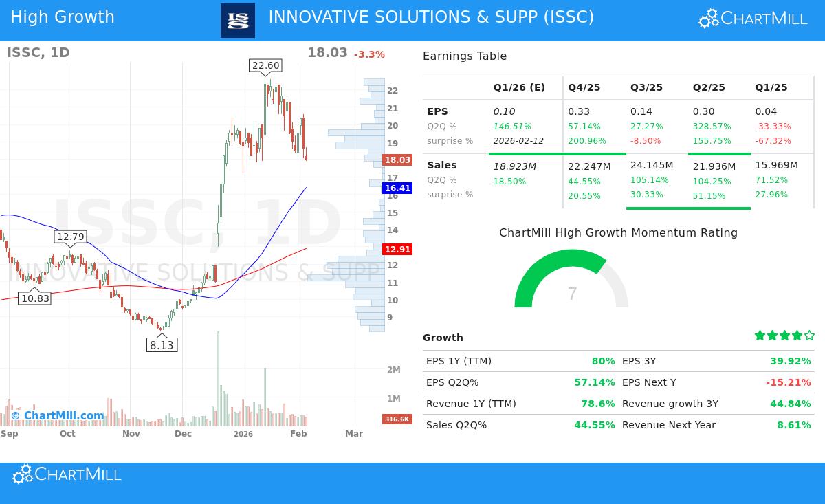Click the 8.13 low price annotation
The image size is (825, 504).
coord(162,345)
